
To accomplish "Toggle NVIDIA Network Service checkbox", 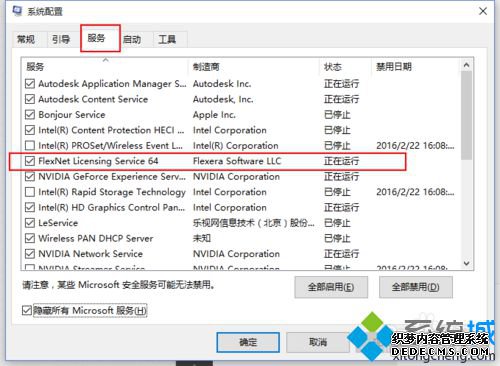I will 30,254.
